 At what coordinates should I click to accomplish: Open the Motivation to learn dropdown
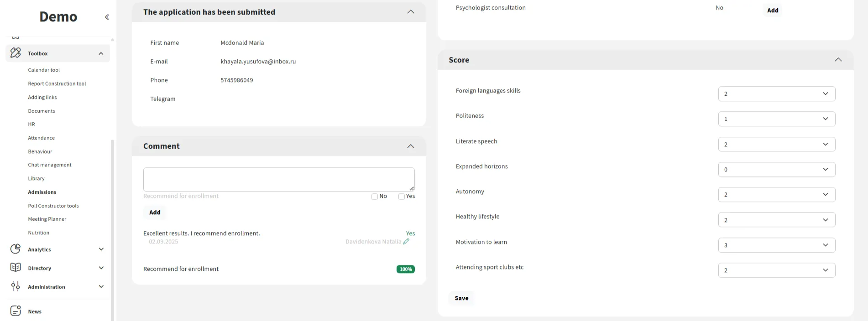click(x=776, y=245)
